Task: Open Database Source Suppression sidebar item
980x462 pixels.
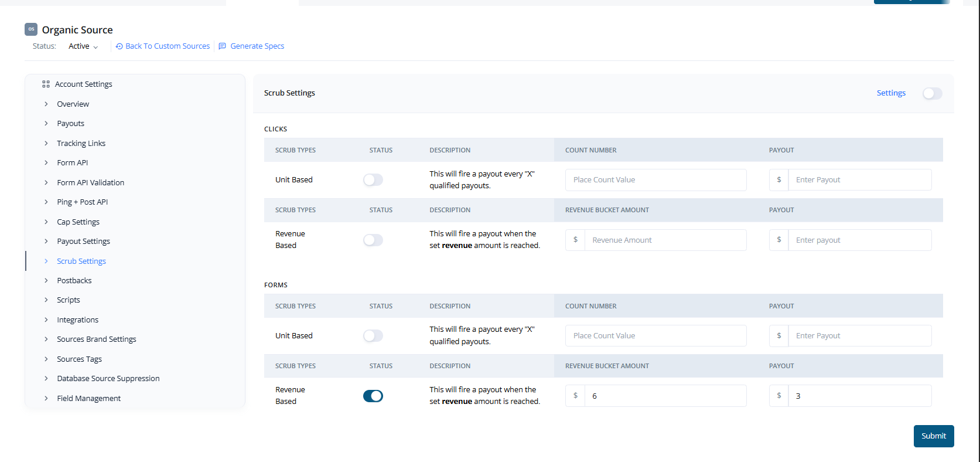Action: [x=108, y=379]
